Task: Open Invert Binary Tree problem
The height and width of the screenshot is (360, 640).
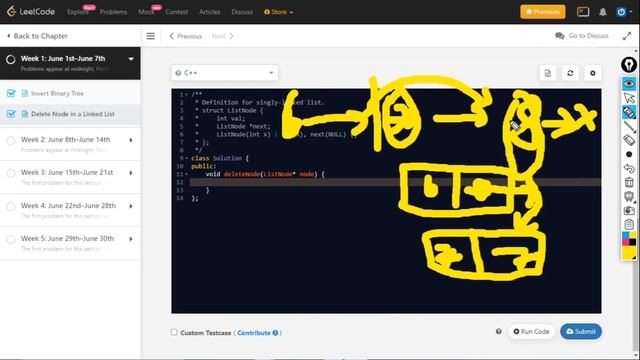Action: click(x=57, y=93)
